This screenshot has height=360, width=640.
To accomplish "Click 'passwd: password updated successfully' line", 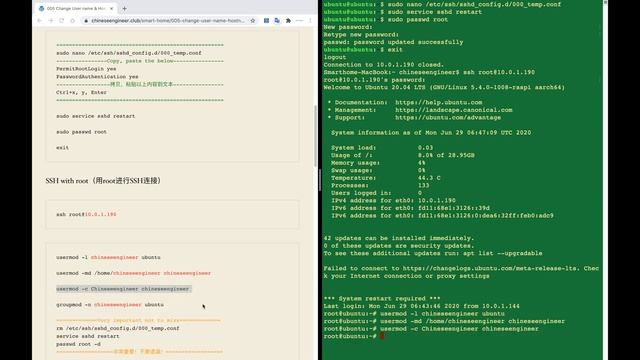I will 393,42.
